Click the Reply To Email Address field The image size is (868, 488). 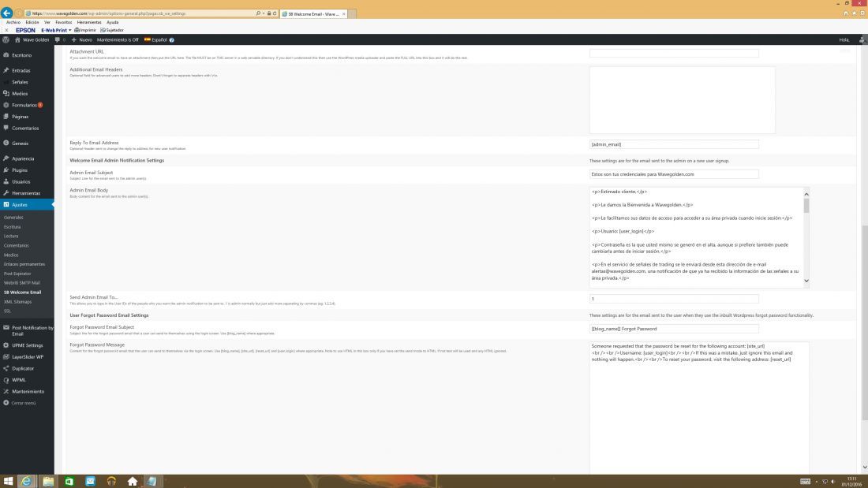(x=674, y=144)
